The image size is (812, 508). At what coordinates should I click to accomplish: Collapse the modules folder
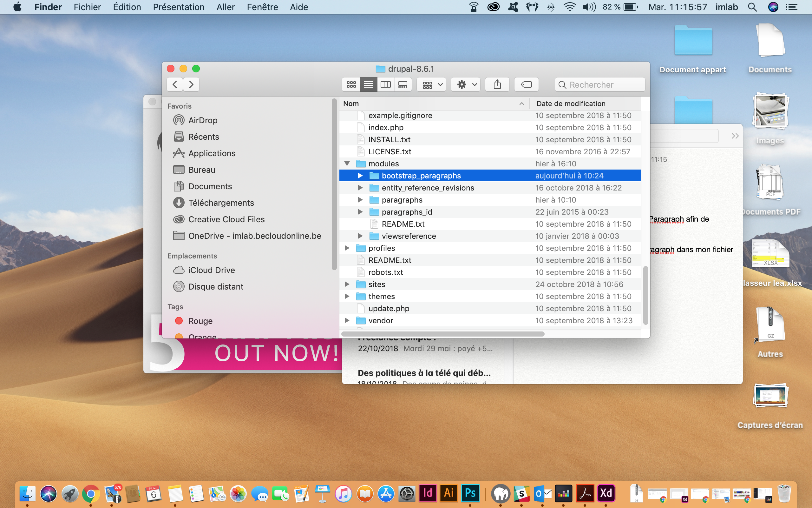click(347, 163)
